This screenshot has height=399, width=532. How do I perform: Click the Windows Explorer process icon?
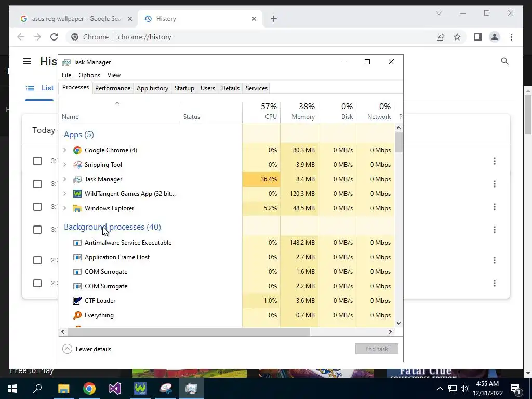click(x=77, y=208)
